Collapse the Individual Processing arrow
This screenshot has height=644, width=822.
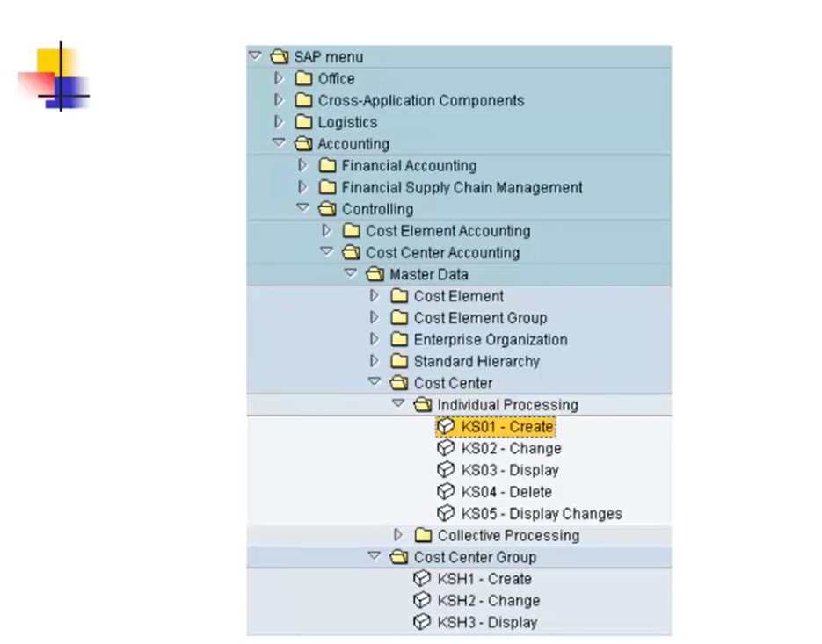[x=398, y=403]
